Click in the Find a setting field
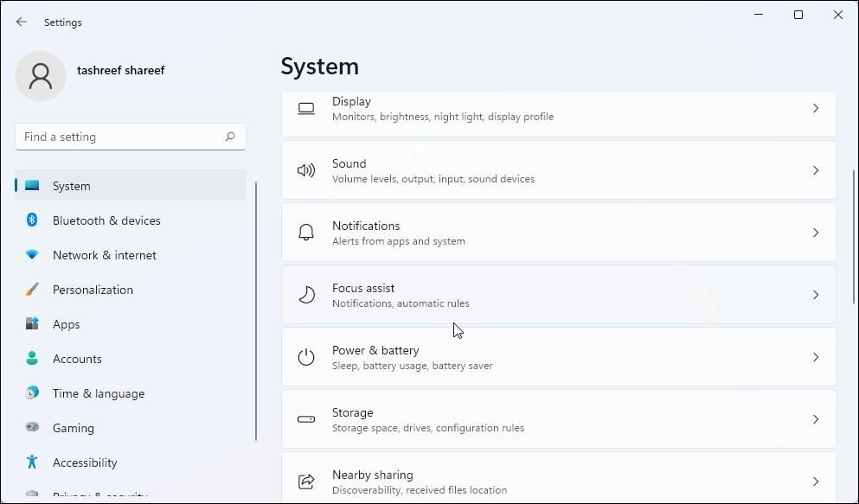Image resolution: width=859 pixels, height=504 pixels. pos(131,137)
